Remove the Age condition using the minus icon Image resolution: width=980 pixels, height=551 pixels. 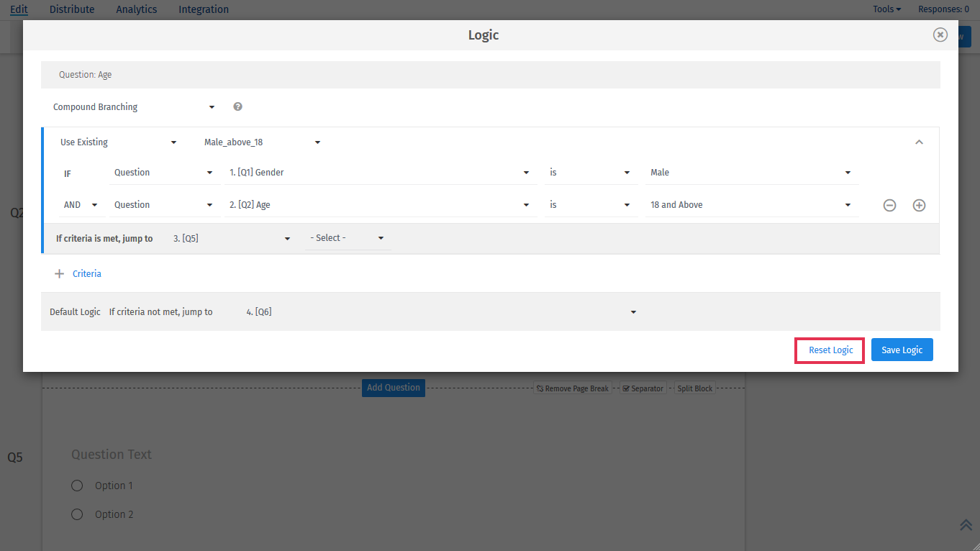889,205
